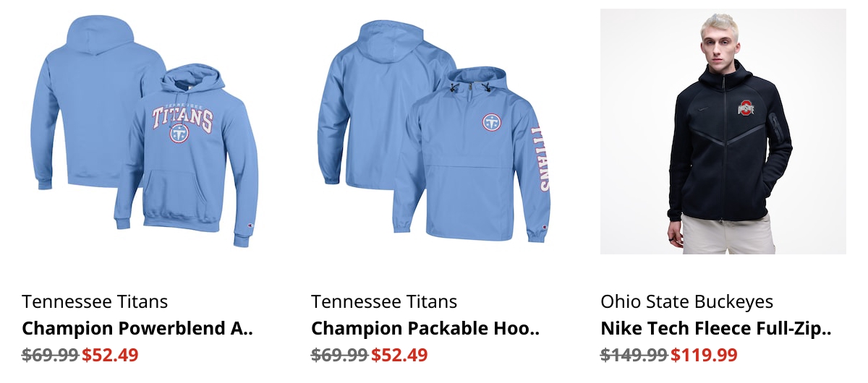Click the crossed-out $149.99 original price
Image resolution: width=868 pixels, height=383 pixels.
(x=634, y=356)
